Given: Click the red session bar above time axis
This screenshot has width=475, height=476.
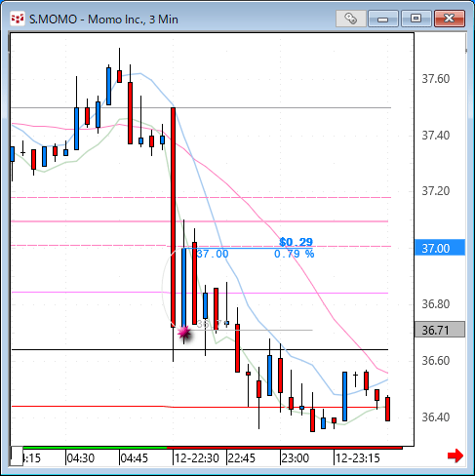Looking at the screenshot, I should [x=285, y=448].
